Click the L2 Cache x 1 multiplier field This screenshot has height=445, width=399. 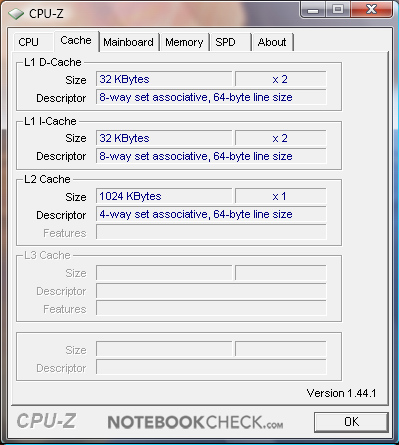click(280, 196)
